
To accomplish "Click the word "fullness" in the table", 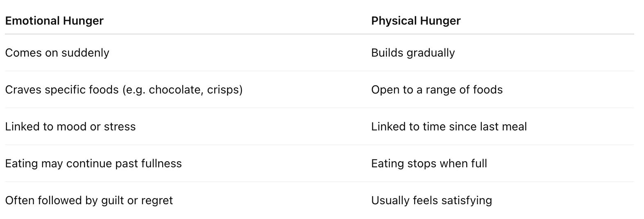I will [161, 164].
